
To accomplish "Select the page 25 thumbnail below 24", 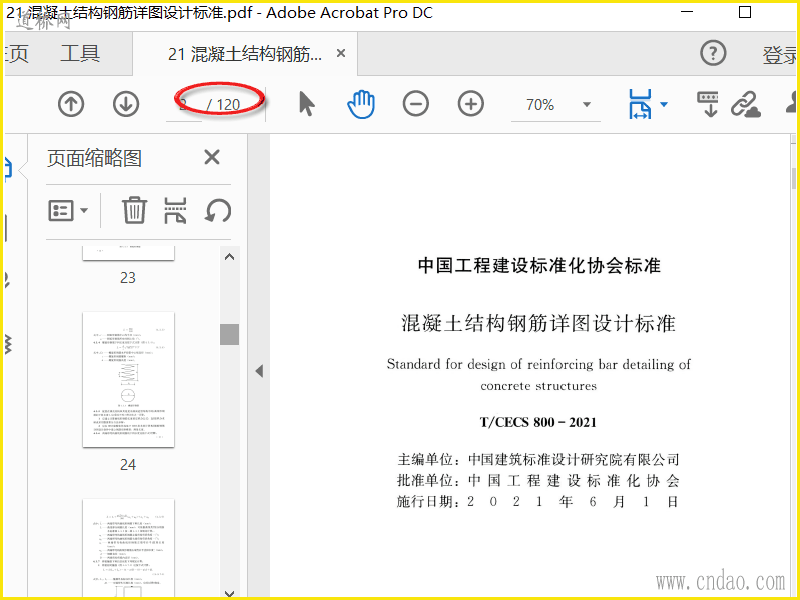I will pyautogui.click(x=128, y=547).
